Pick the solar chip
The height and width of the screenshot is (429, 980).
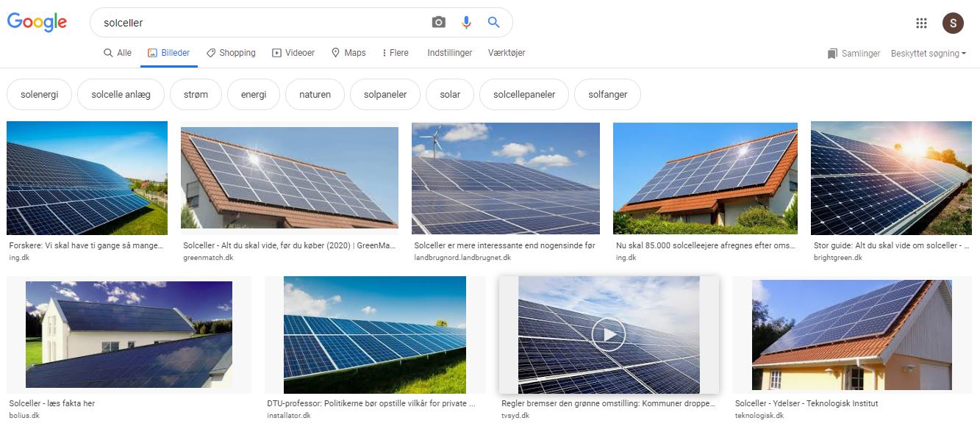[450, 95]
